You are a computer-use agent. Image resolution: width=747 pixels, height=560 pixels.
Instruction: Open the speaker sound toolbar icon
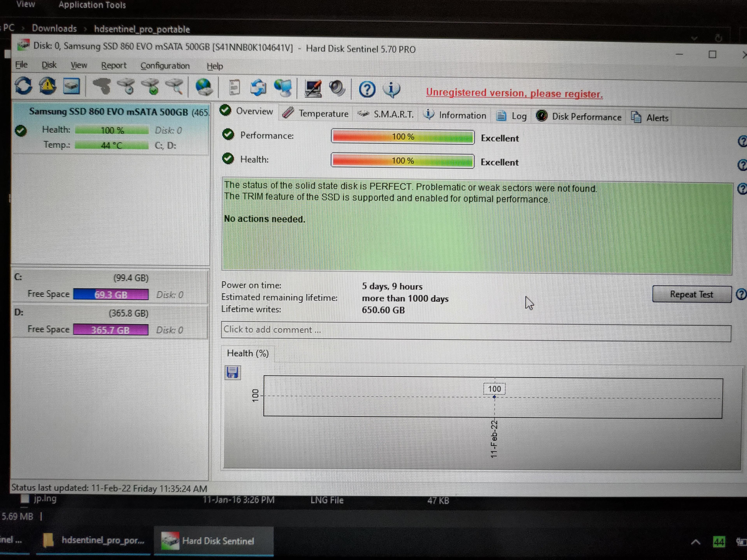click(337, 89)
